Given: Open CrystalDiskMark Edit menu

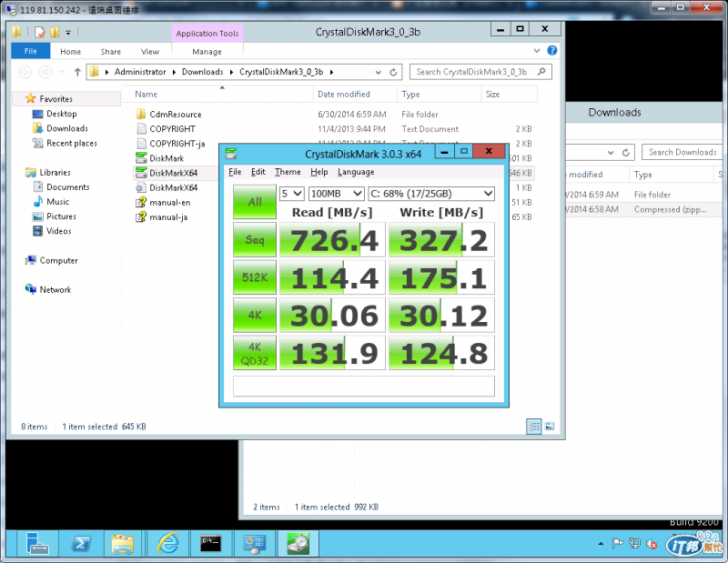Looking at the screenshot, I should click(x=258, y=172).
